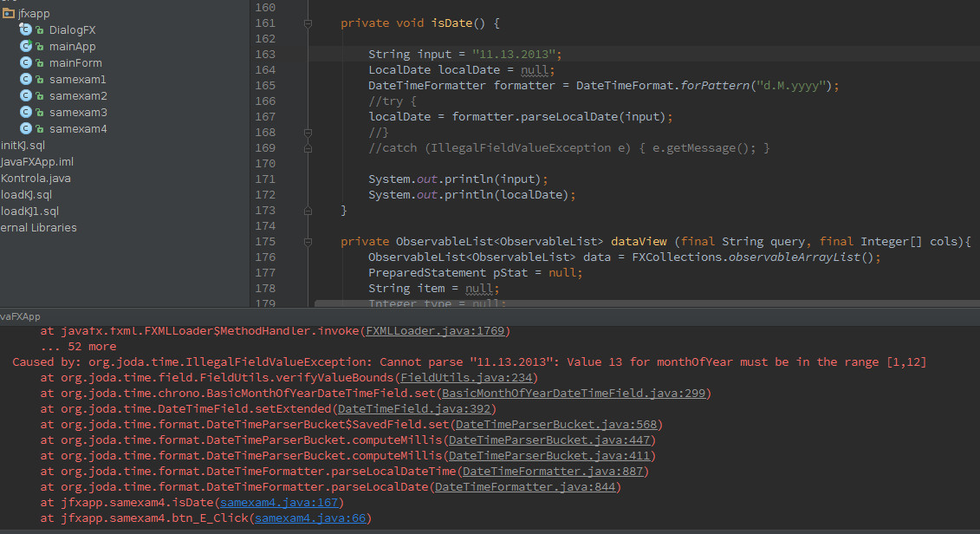The height and width of the screenshot is (534, 980).
Task: Jump to samexam4.java:167 from stack trace
Action: pos(279,503)
